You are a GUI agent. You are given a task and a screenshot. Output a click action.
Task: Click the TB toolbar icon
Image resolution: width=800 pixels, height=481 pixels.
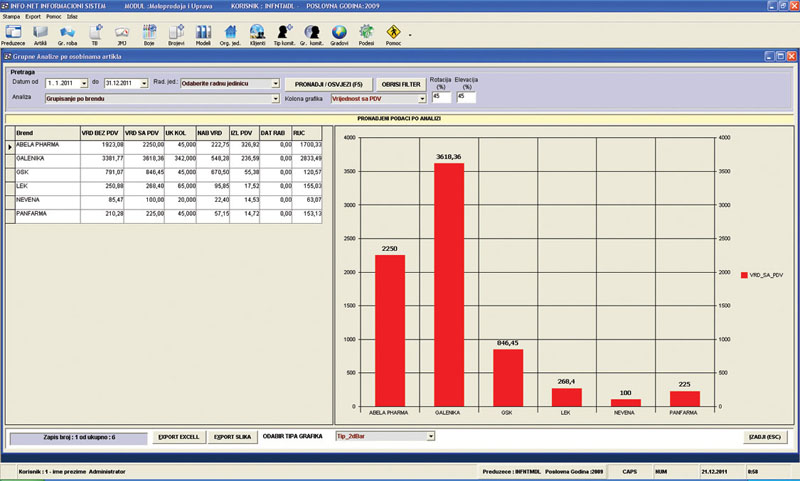[95, 35]
